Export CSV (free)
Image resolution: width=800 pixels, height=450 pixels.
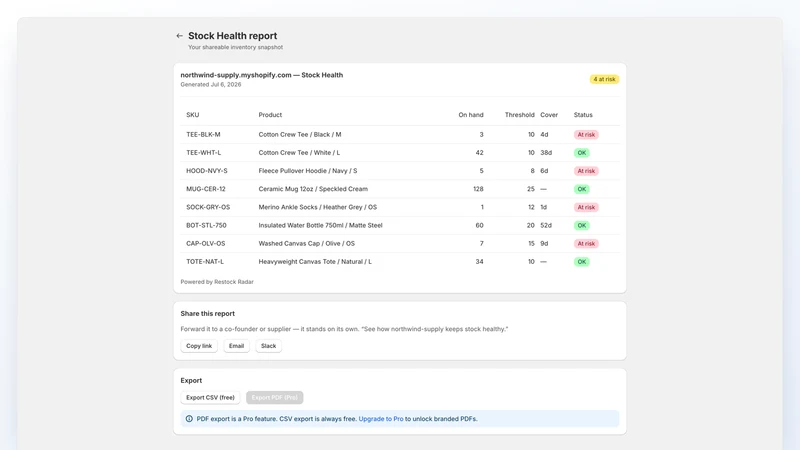[x=210, y=397]
